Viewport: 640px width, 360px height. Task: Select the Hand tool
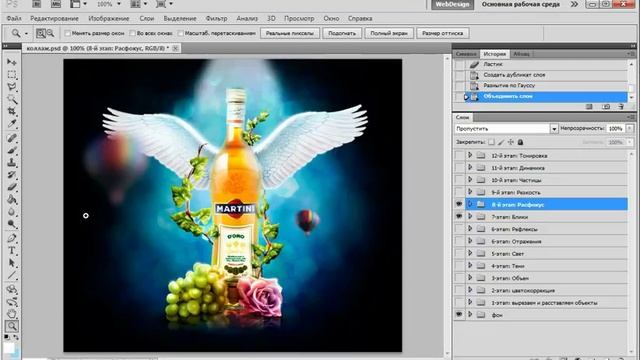[x=11, y=314]
